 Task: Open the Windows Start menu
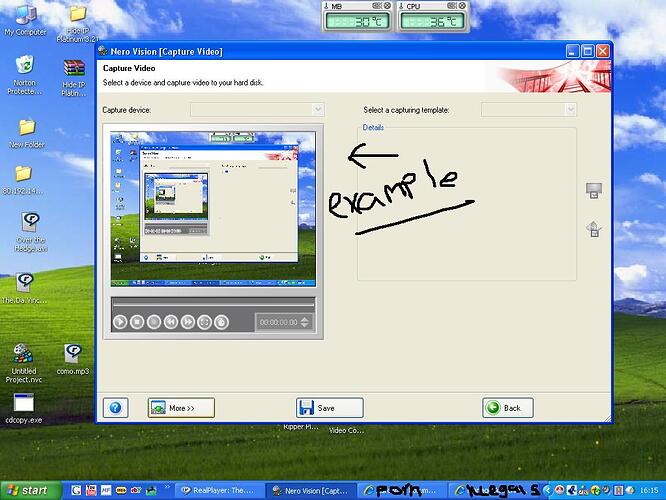[30, 490]
